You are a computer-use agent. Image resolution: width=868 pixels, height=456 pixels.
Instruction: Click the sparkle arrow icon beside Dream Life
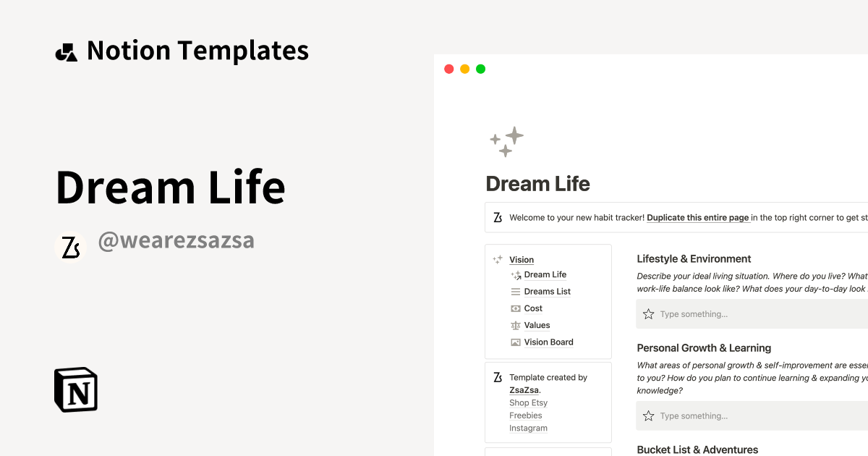[x=516, y=274]
